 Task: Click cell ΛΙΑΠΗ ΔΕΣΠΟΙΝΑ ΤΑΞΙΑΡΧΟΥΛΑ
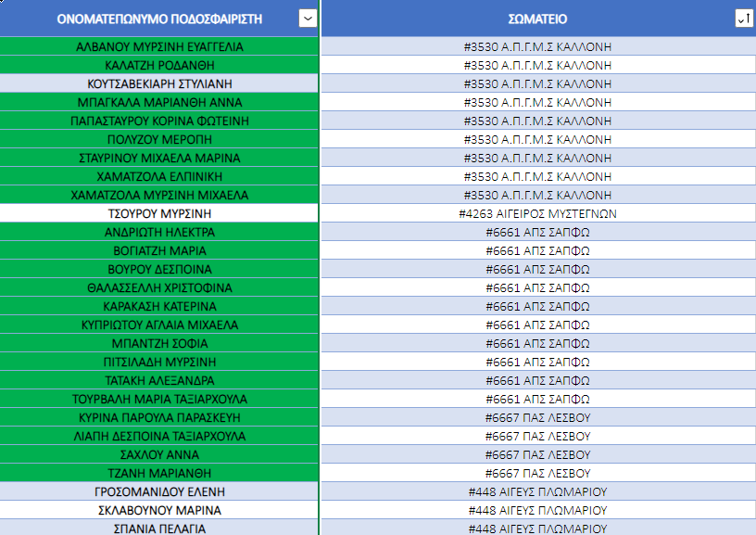pos(159,437)
